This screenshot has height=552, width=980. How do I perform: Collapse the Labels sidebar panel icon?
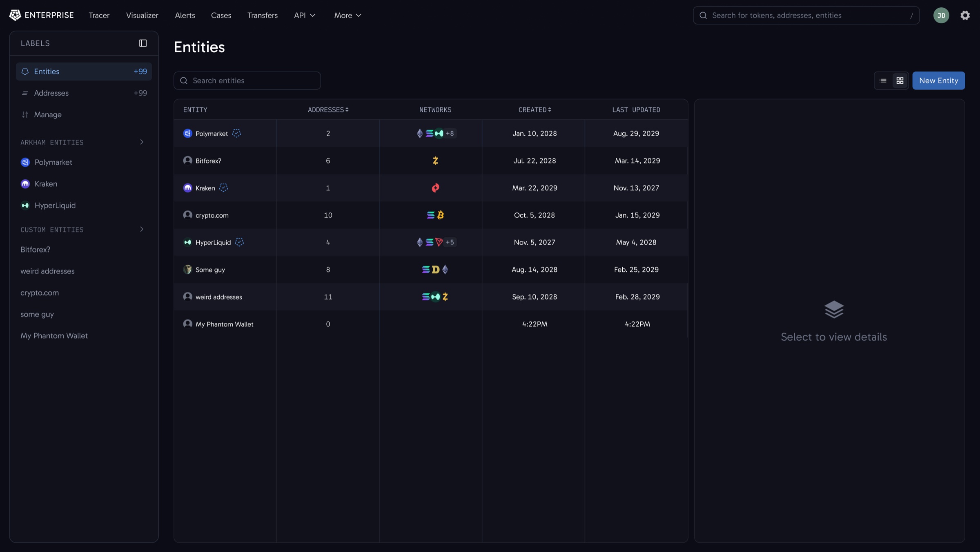point(143,43)
